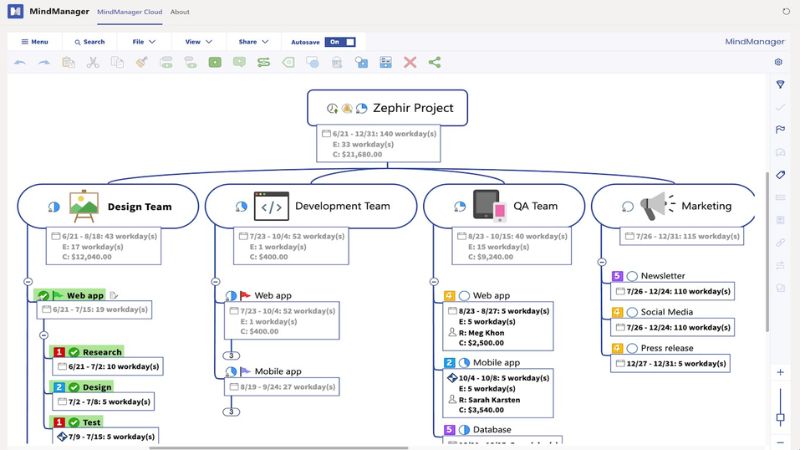Image resolution: width=800 pixels, height=450 pixels.
Task: Collapse the Design Team branch
Action: [28, 282]
